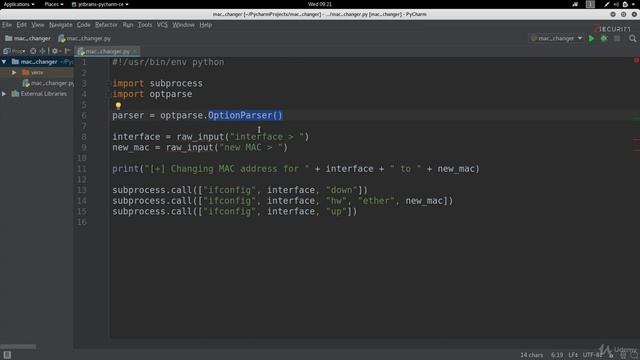Open jetbrains-pycharm-ce app menu in top panel
The image size is (640, 360).
pos(100,4)
